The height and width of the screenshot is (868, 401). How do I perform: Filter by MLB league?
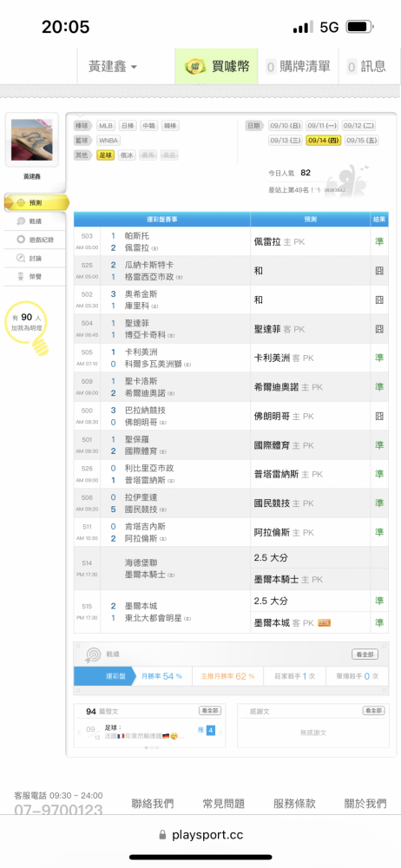(105, 126)
